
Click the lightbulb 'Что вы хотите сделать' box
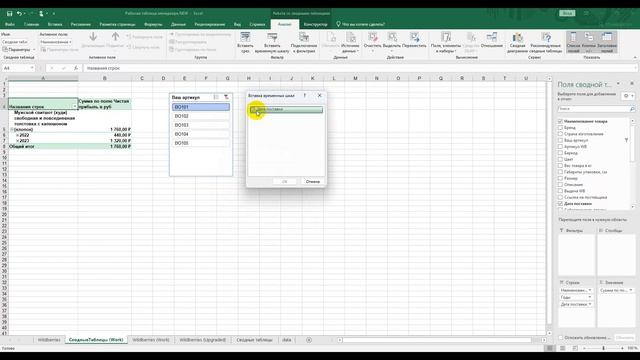tap(360, 24)
